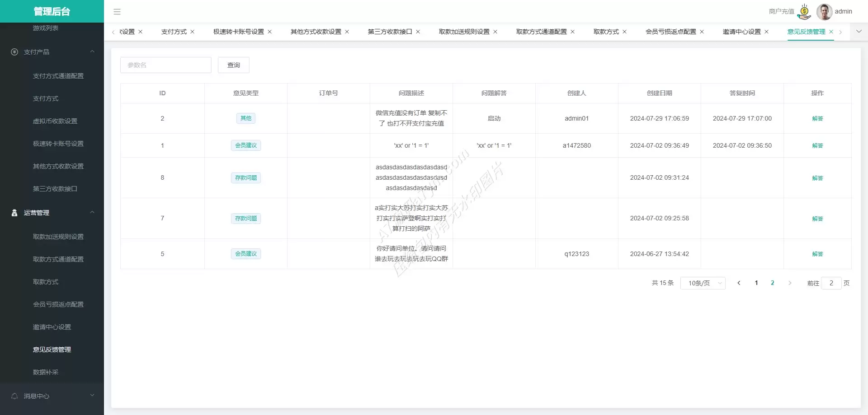Open the admin avatar profile picture
The image size is (868, 415).
click(824, 12)
